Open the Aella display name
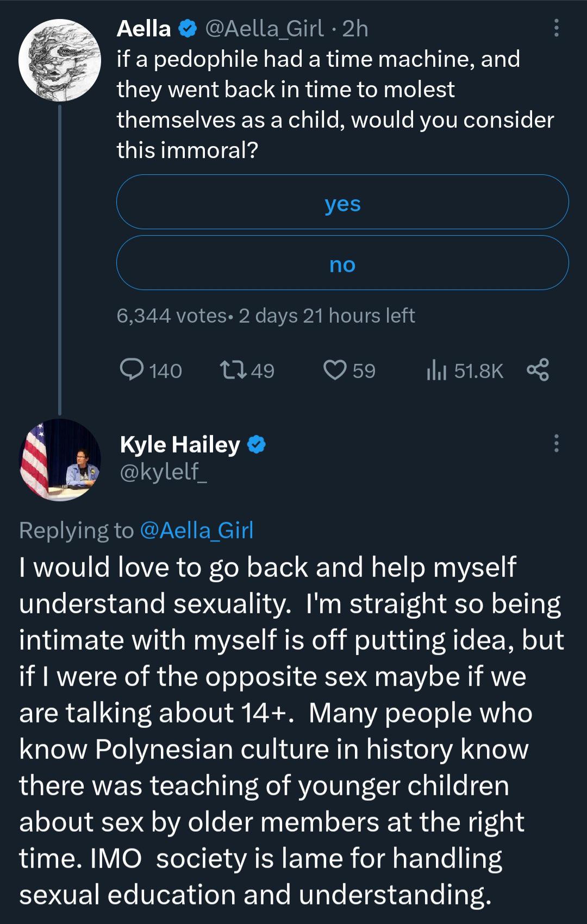The width and height of the screenshot is (587, 924). tap(144, 29)
